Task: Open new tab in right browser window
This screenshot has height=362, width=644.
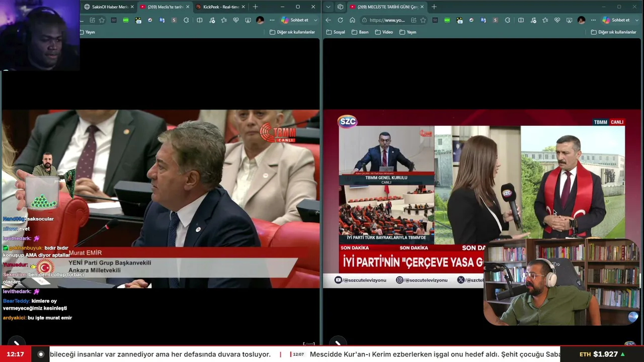Action: pyautogui.click(x=434, y=7)
